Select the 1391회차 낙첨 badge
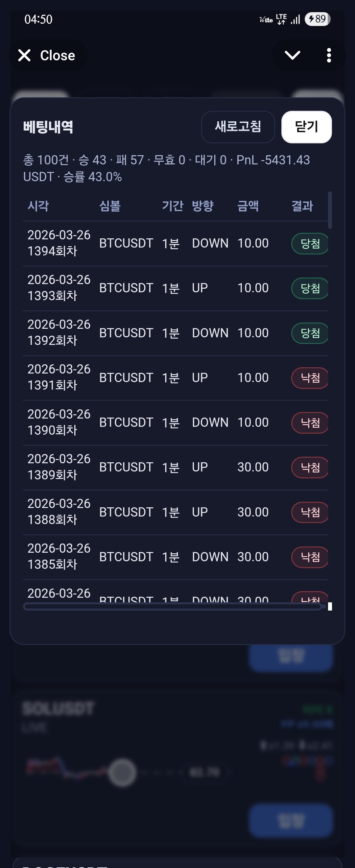 pos(310,378)
